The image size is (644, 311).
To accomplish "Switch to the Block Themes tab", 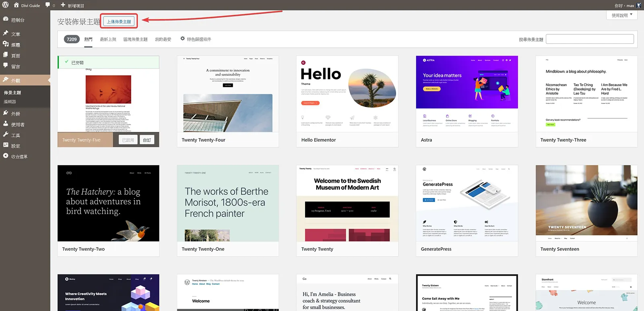I will [135, 39].
